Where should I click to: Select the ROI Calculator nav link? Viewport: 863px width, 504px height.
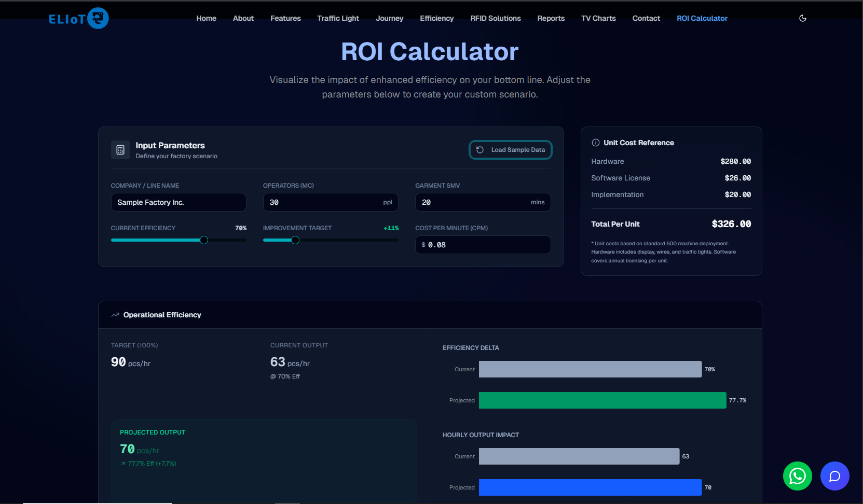702,18
